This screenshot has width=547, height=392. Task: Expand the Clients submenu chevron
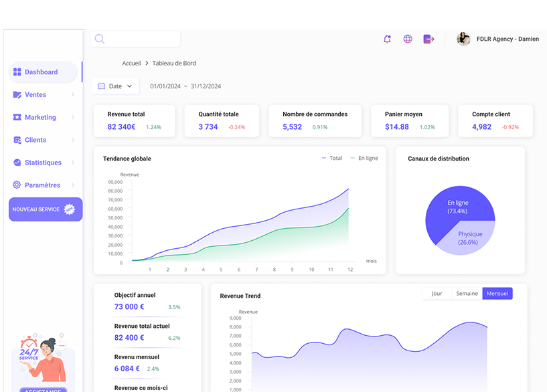[x=72, y=140]
